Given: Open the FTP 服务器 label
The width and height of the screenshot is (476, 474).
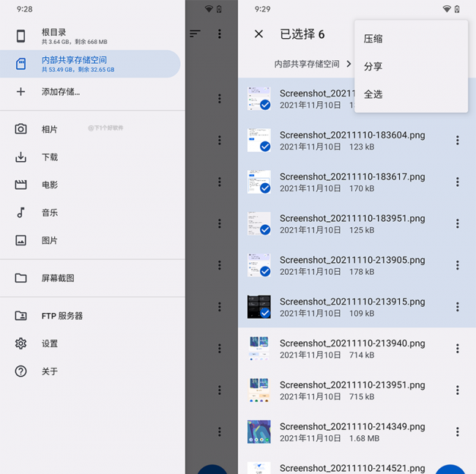Looking at the screenshot, I should [x=62, y=316].
